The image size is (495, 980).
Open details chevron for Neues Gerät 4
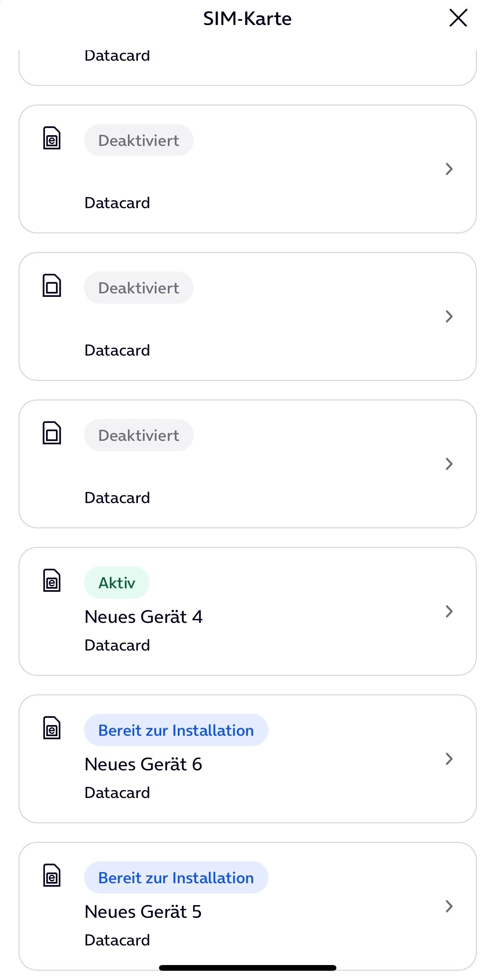[x=449, y=611]
